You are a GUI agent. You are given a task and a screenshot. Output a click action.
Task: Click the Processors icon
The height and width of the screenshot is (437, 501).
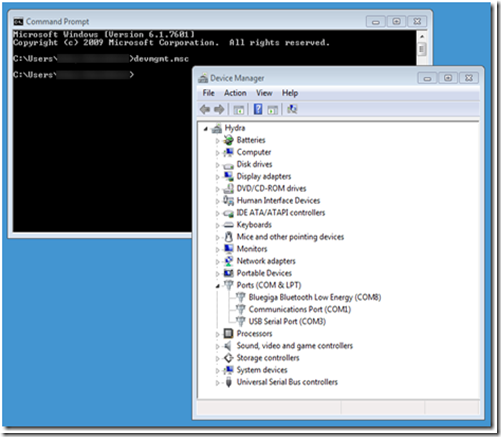tap(228, 334)
